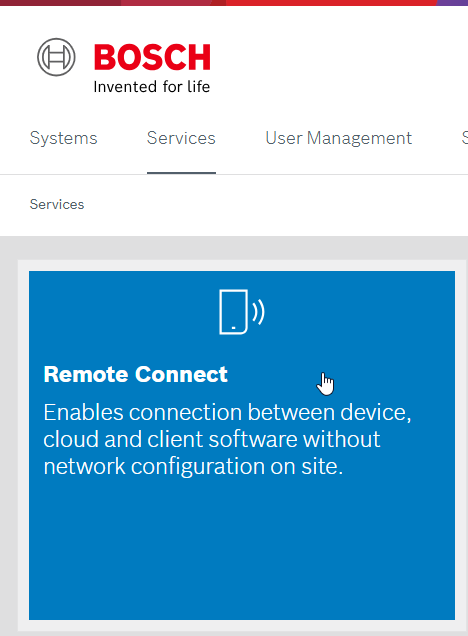Switch to User Management tab

coord(339,138)
